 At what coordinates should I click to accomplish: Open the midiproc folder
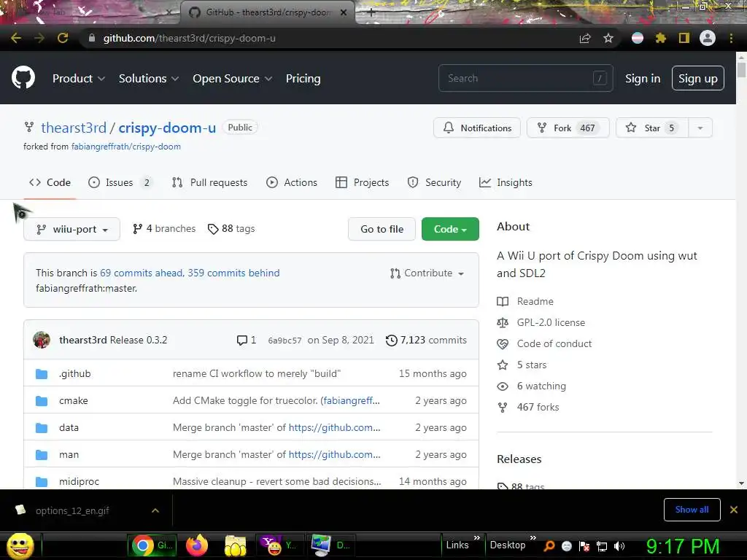click(79, 481)
